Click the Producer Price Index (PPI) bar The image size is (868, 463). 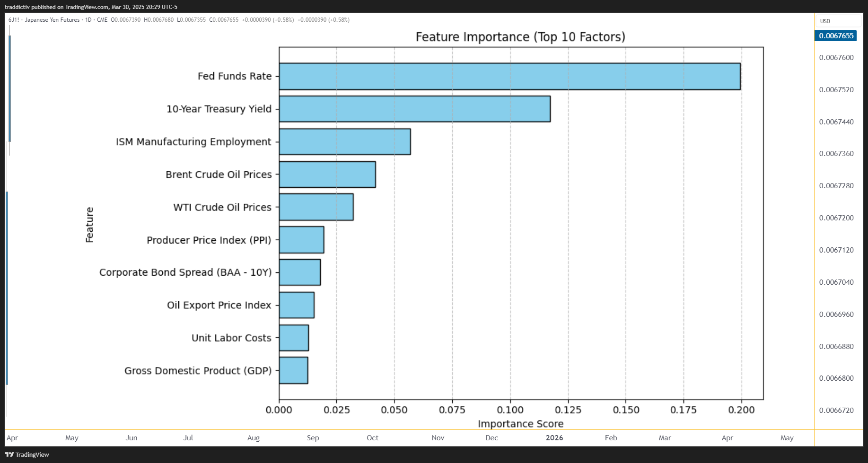pos(301,240)
